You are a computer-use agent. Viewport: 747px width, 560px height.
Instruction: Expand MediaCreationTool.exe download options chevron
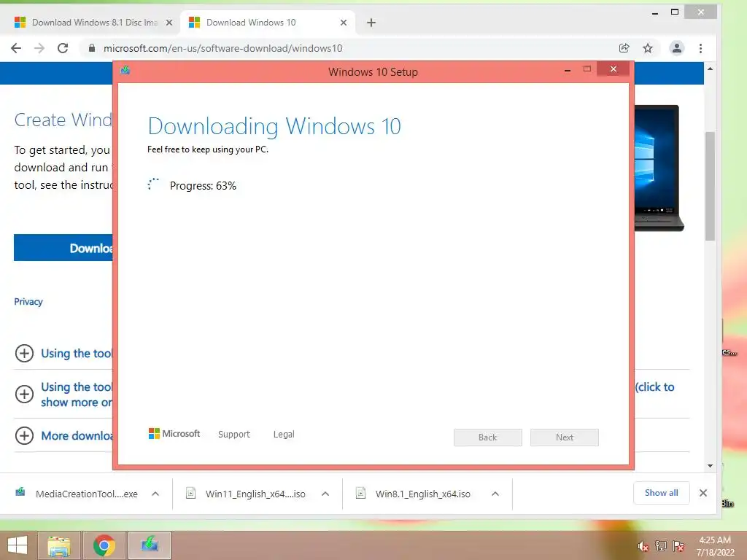[x=155, y=494]
